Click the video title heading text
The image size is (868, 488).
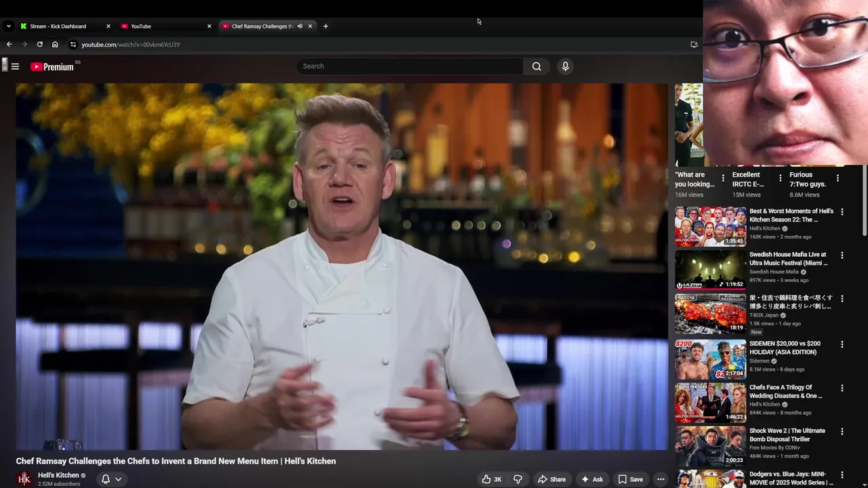pyautogui.click(x=176, y=461)
